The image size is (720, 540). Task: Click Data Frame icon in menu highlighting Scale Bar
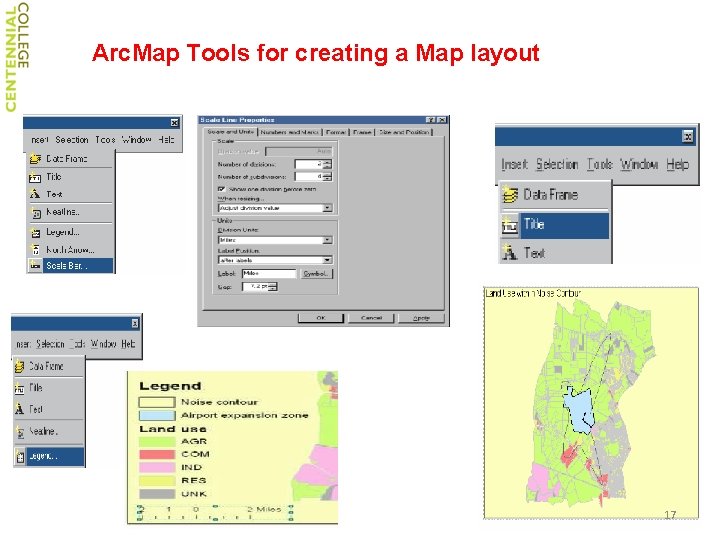pyautogui.click(x=35, y=159)
